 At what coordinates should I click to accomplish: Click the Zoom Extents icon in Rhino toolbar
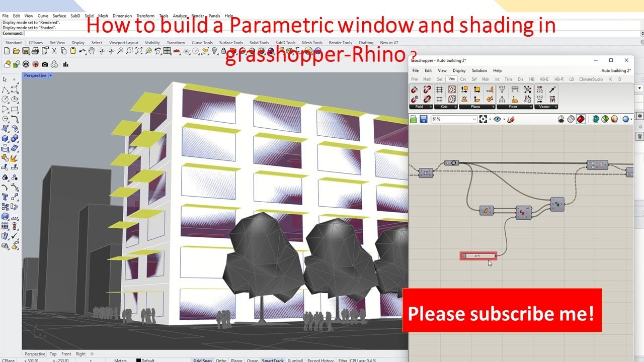coord(139,51)
